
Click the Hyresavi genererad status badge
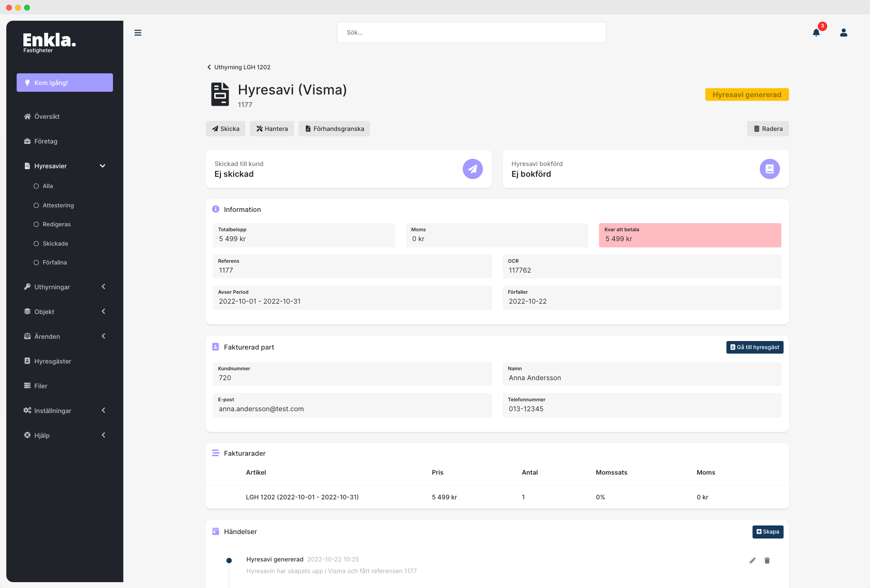click(747, 94)
